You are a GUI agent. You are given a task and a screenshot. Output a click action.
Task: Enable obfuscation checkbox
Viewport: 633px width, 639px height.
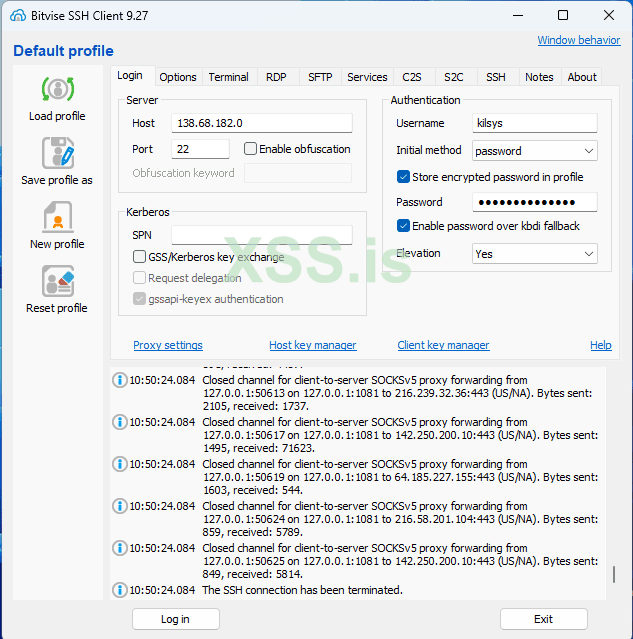point(250,149)
